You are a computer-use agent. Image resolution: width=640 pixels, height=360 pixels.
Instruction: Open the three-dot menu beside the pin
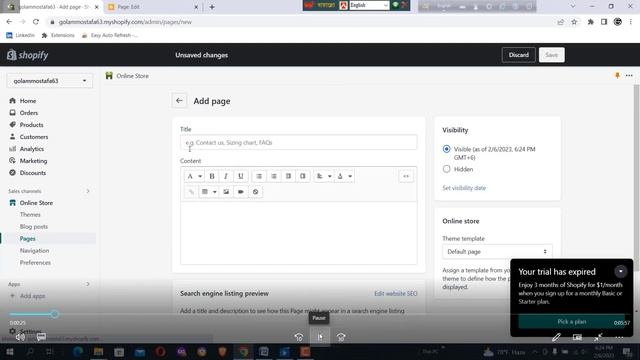tap(629, 76)
